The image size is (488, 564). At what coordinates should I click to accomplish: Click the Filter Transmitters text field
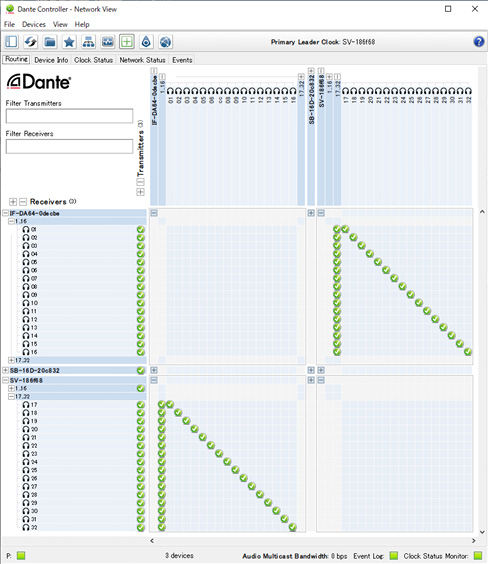[69, 116]
